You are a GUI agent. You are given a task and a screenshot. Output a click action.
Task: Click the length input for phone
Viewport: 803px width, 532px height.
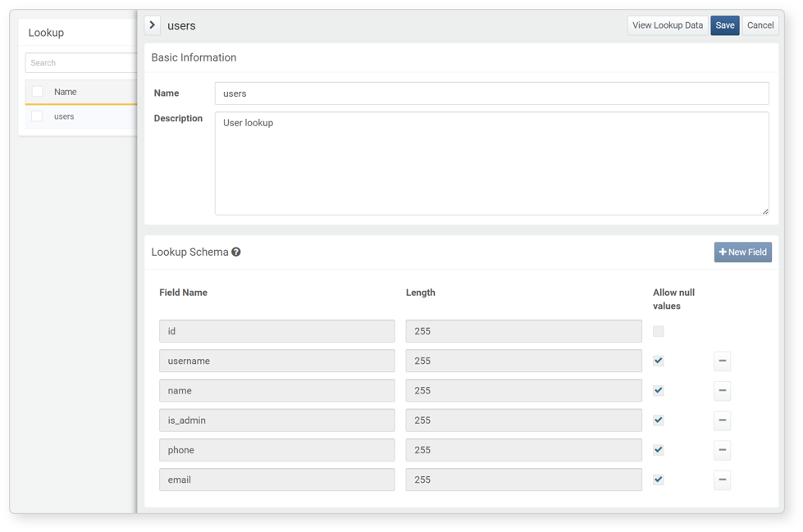[524, 450]
